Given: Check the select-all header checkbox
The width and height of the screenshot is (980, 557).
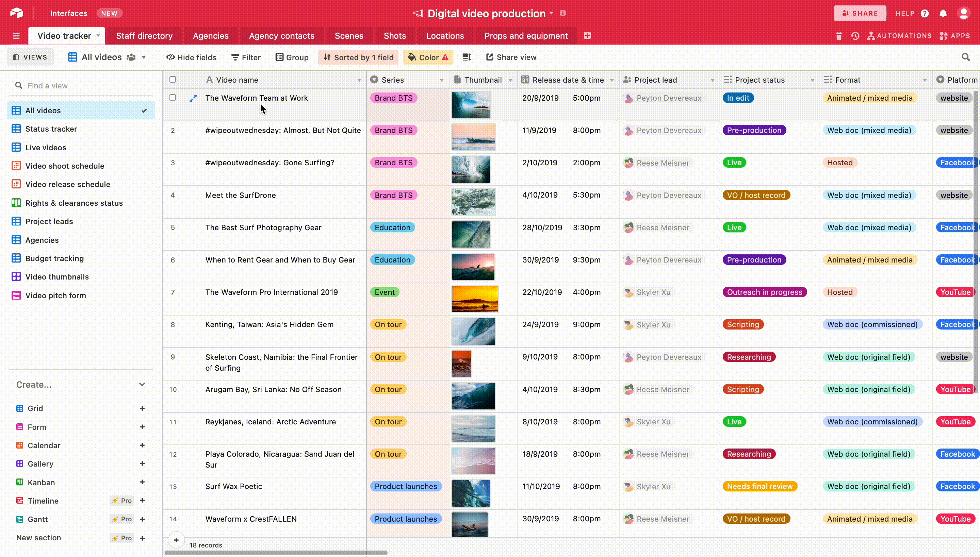Looking at the screenshot, I should pyautogui.click(x=173, y=80).
